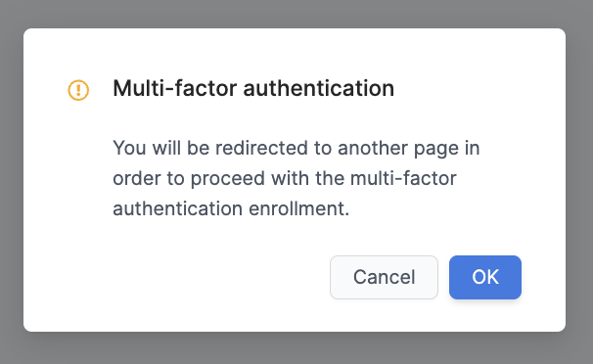Click the word "You" starting the message

click(x=129, y=148)
